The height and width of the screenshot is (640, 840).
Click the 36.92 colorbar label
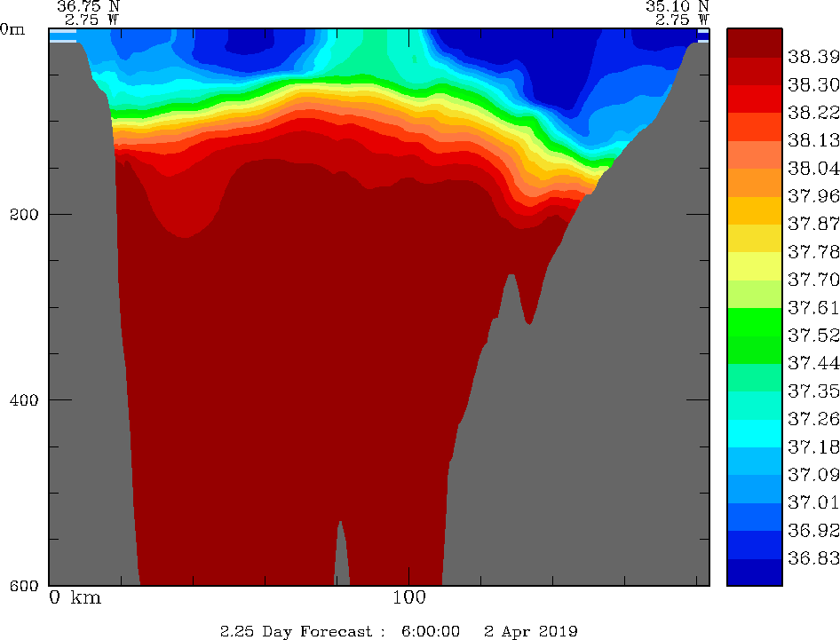coord(813,530)
